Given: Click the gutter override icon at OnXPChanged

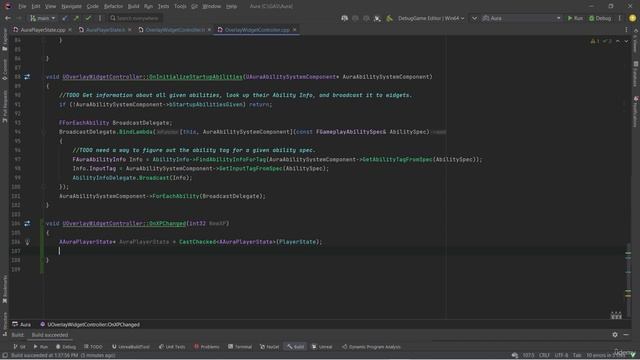Looking at the screenshot, I should pos(27,223).
